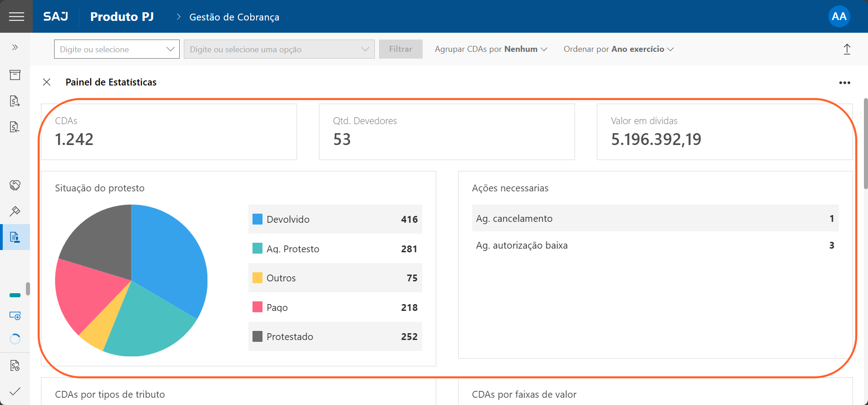Open the screen with plus sidebar icon
The height and width of the screenshot is (405, 868).
pos(15,315)
